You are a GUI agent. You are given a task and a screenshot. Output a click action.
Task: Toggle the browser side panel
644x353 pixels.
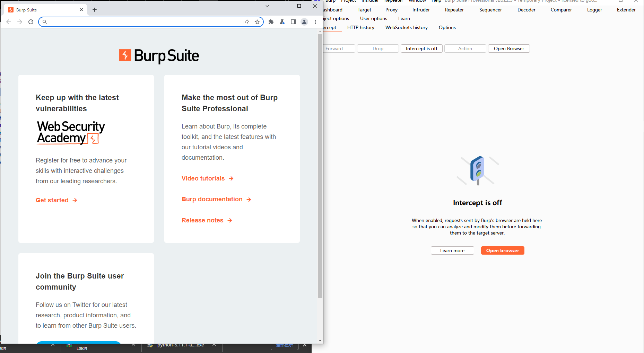293,22
